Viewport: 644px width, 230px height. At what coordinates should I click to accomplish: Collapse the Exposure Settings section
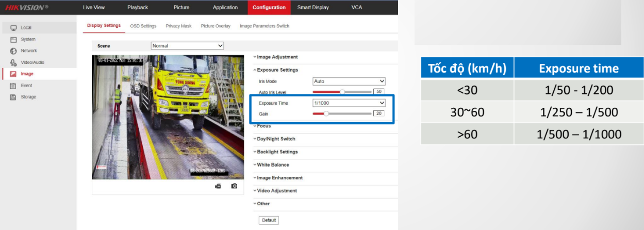point(277,70)
